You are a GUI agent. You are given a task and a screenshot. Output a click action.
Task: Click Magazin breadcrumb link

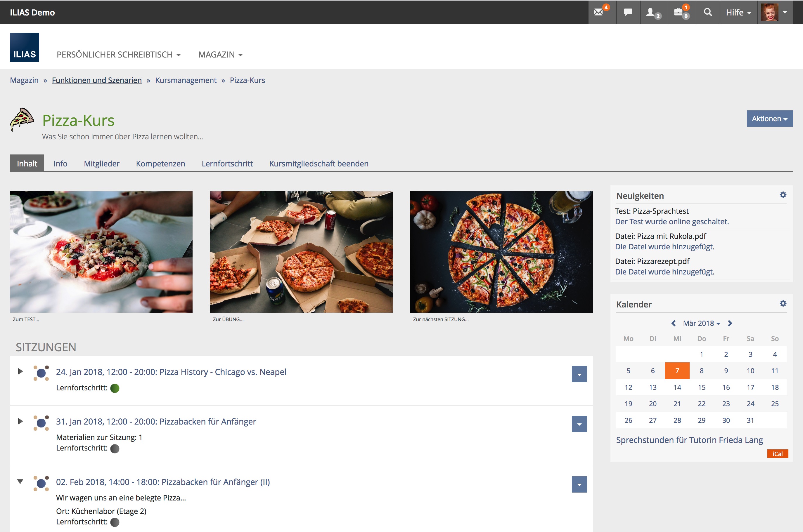click(24, 80)
